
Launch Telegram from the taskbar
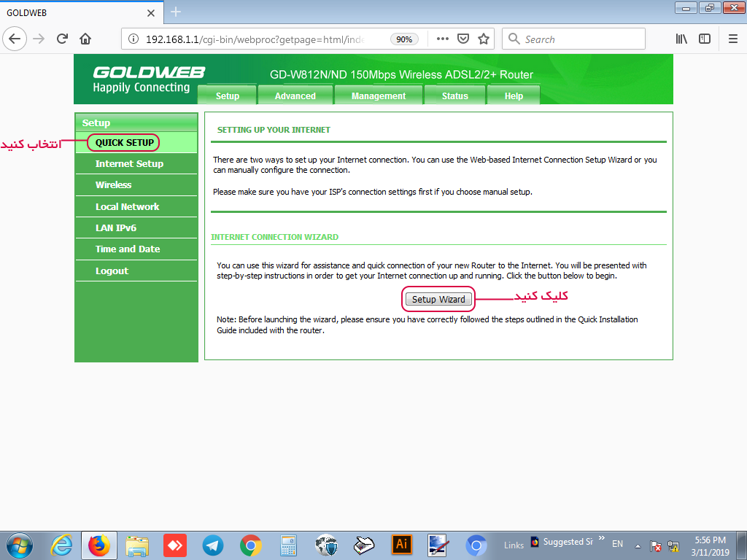coord(213,545)
